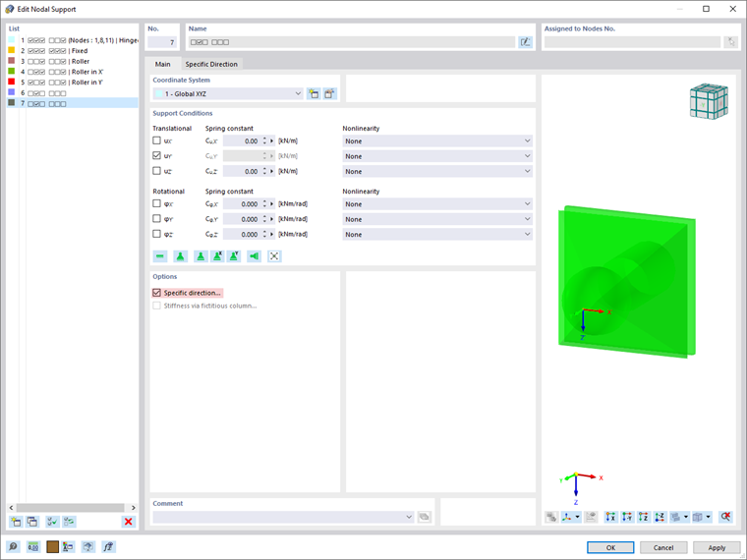Set preview view in negative Y direction
Screen dimensions: 747x560
pos(627,517)
